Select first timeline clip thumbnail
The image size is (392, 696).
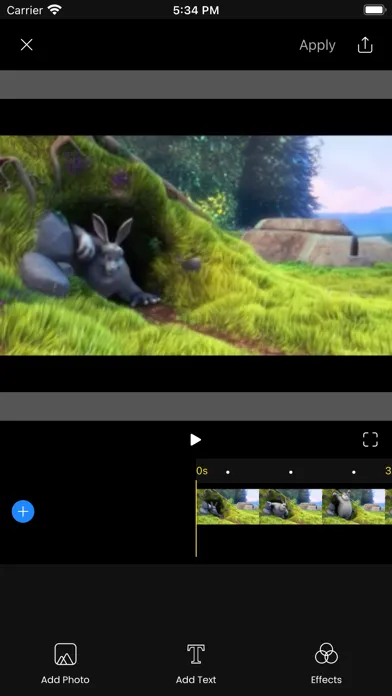pyautogui.click(x=228, y=506)
